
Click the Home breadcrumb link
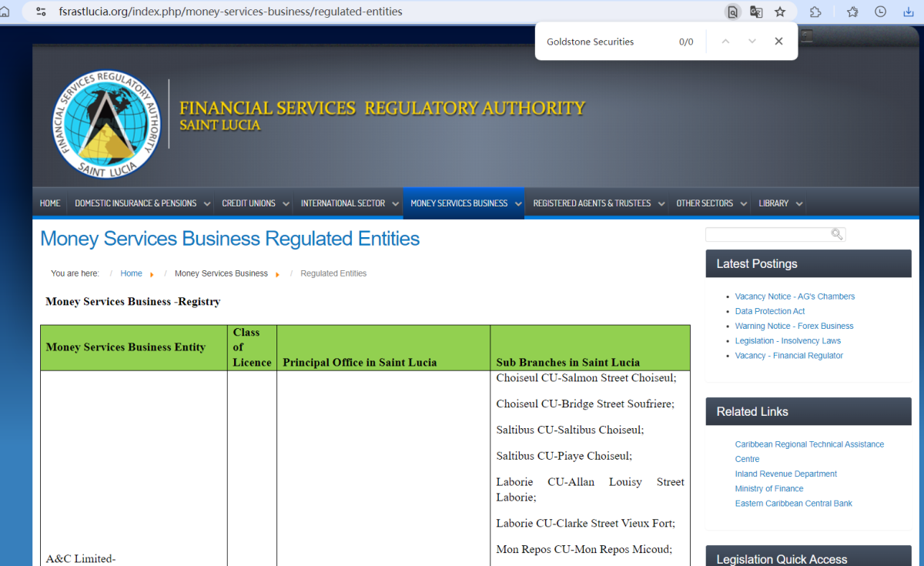[x=131, y=273]
